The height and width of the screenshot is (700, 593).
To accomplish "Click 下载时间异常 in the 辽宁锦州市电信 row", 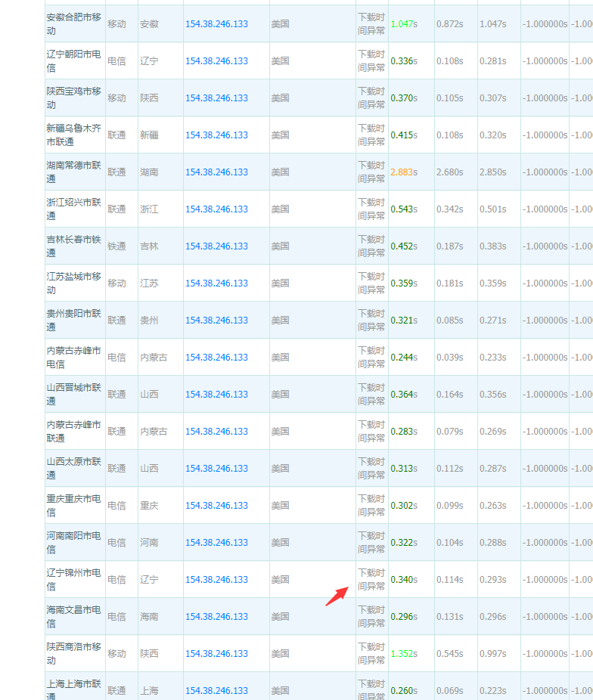I will coord(371,580).
